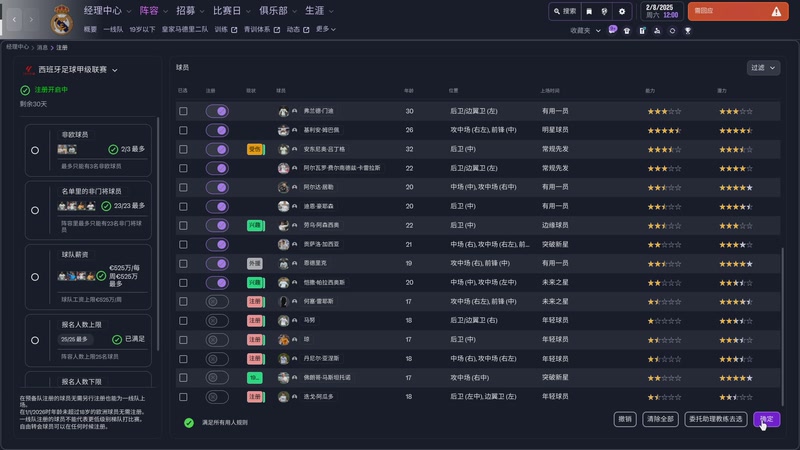Image resolution: width=800 pixels, height=450 pixels.
Task: Select 名单里的非门将球员 radio button
Action: coord(35,210)
